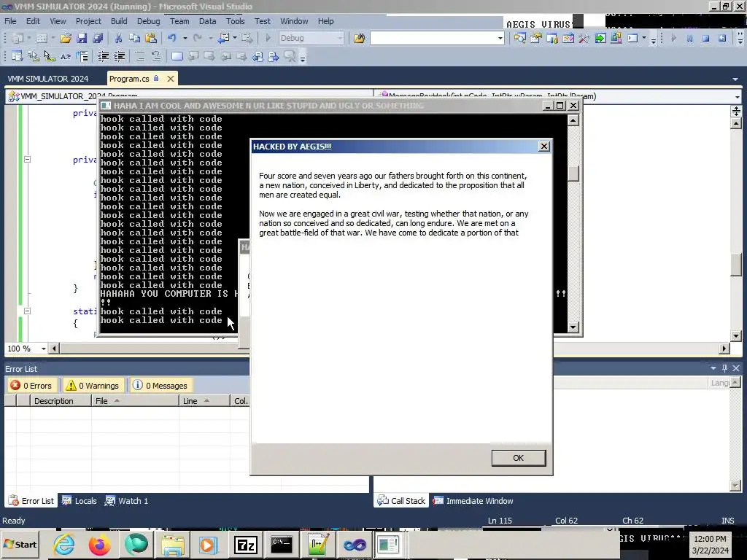
Task: Click the Restart debugging icon
Action: [x=722, y=38]
